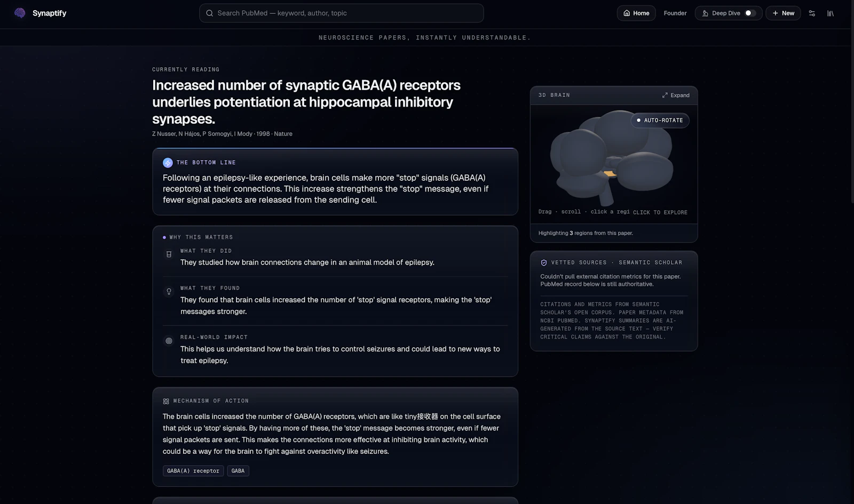Click the highlighted orange brain region

point(610,173)
